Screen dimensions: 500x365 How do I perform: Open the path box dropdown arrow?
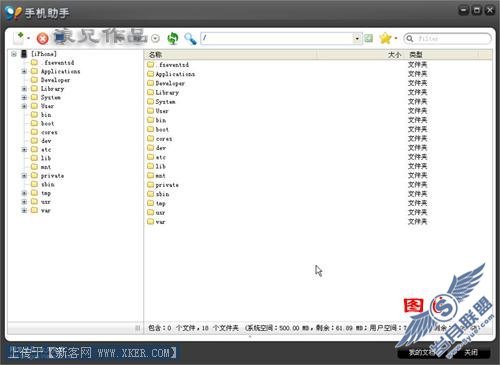(x=357, y=38)
